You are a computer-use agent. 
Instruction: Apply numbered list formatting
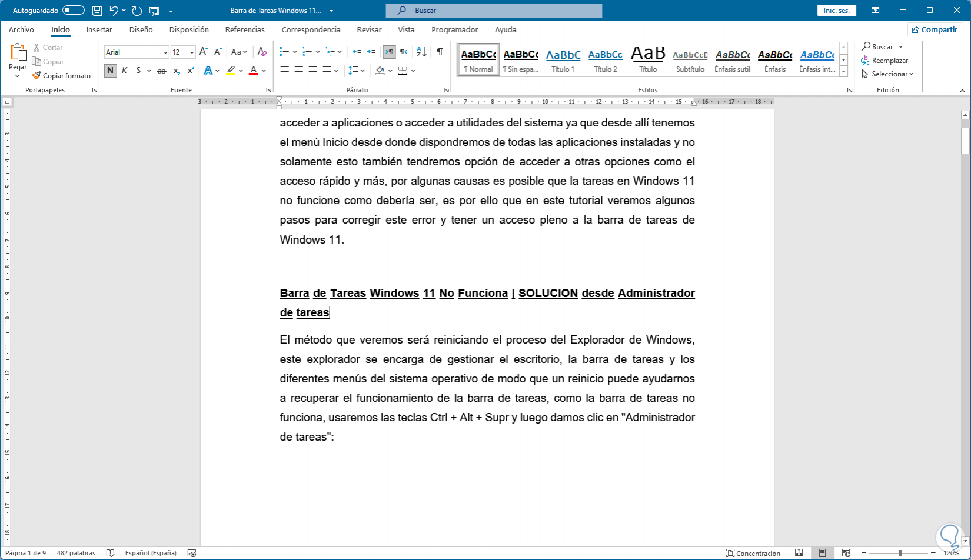coord(307,52)
